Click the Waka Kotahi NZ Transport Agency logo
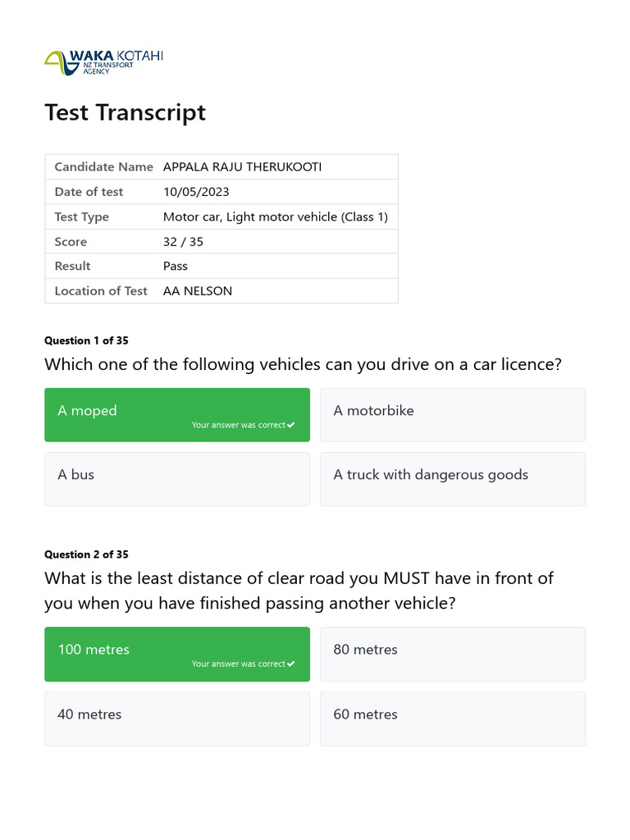This screenshot has width=630, height=840. click(x=103, y=62)
